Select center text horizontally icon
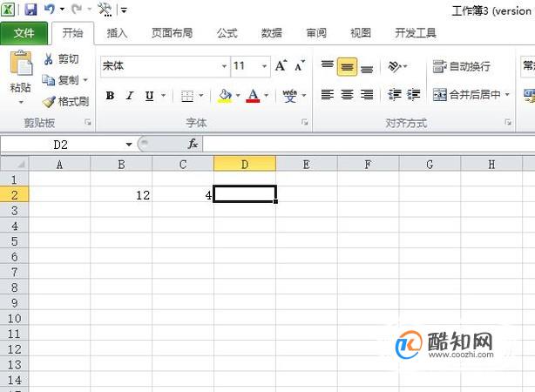This screenshot has height=392, width=535. pos(347,94)
